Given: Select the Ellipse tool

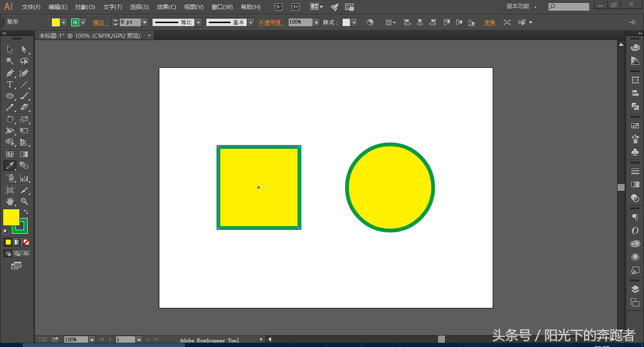Looking at the screenshot, I should [9, 96].
